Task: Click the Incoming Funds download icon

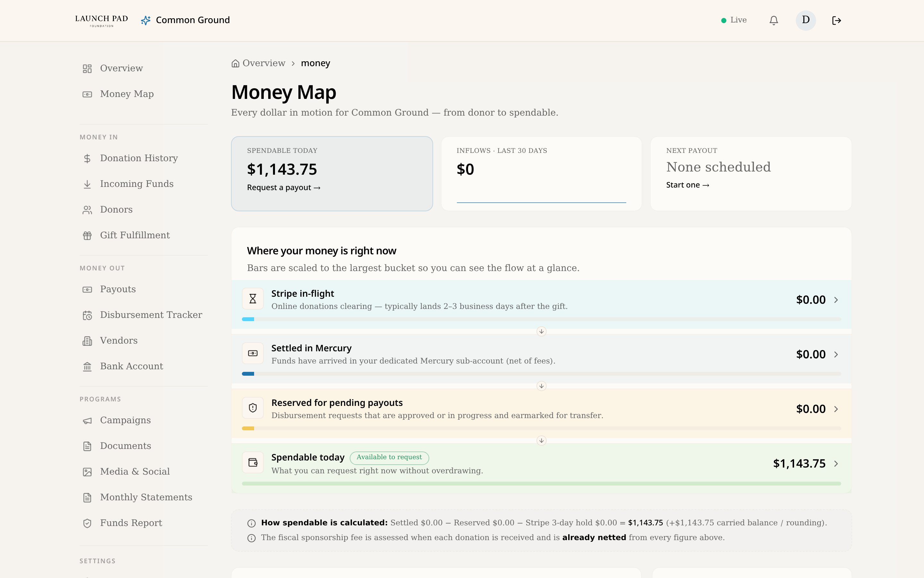Action: coord(87,184)
